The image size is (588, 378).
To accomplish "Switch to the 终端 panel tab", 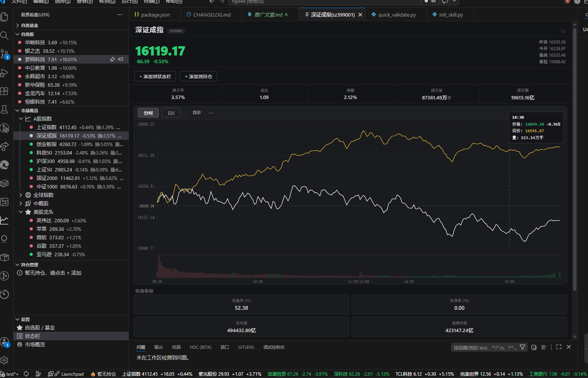I will tap(176, 347).
